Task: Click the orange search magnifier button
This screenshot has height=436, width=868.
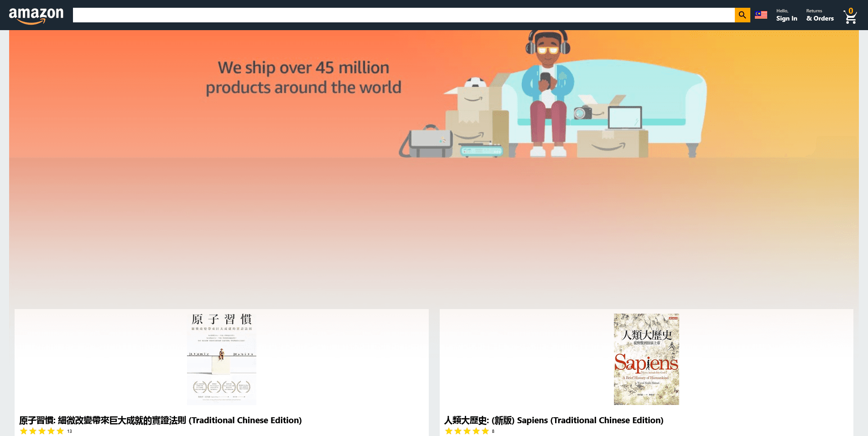Action: pos(742,15)
